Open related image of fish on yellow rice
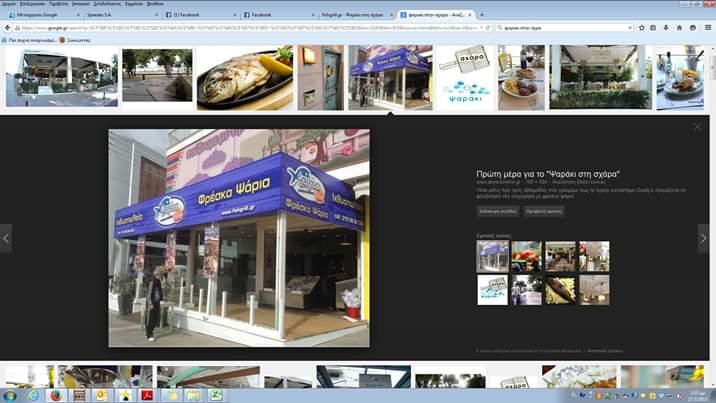 coord(560,290)
